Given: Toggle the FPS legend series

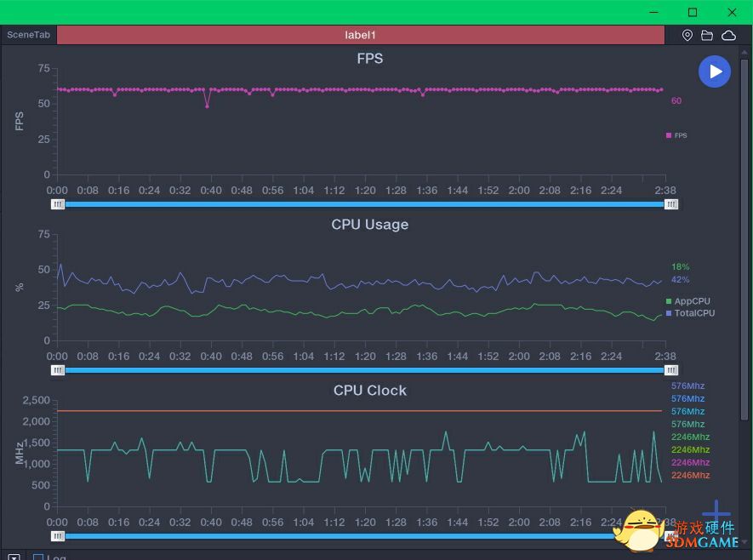Looking at the screenshot, I should pyautogui.click(x=676, y=135).
